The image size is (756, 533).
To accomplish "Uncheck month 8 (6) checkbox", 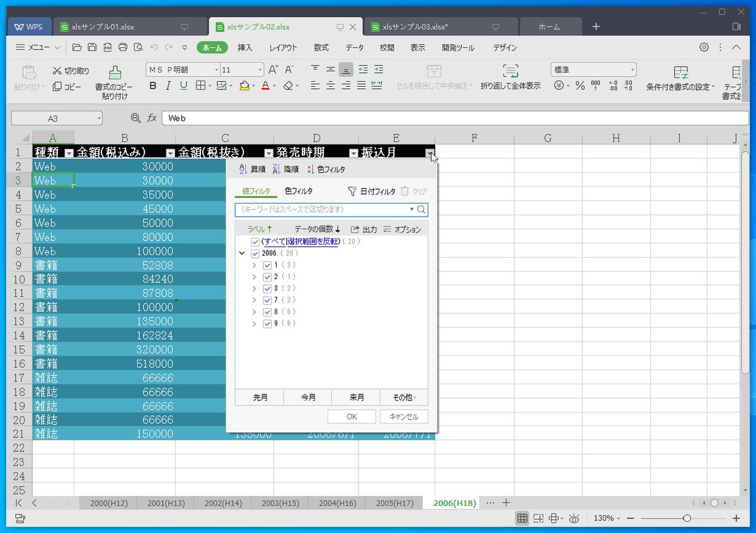I will pyautogui.click(x=267, y=312).
